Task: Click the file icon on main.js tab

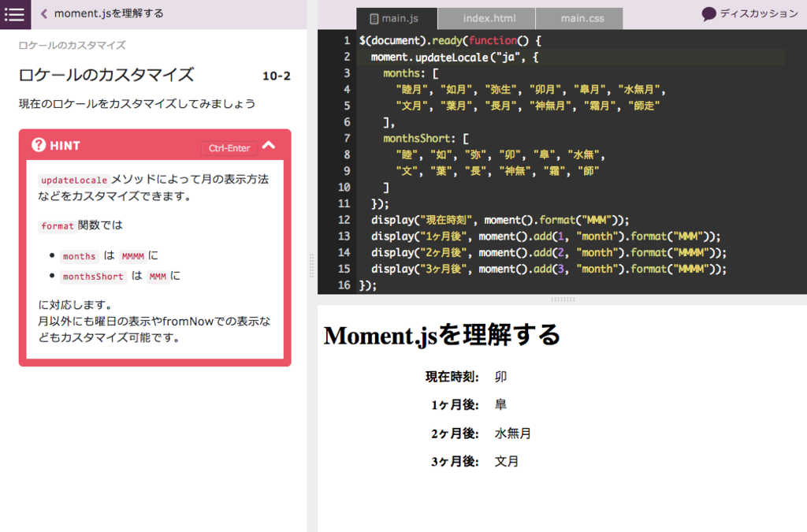Action: point(374,19)
